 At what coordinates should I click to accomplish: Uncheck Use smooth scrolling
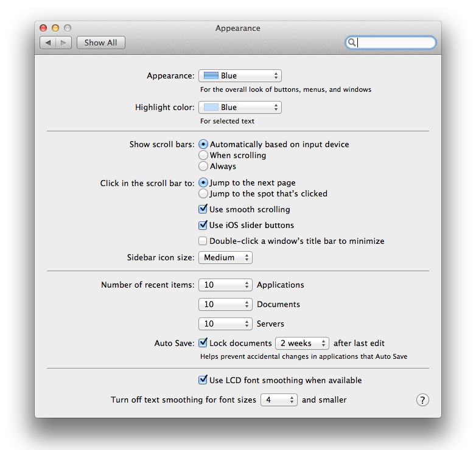tap(203, 209)
